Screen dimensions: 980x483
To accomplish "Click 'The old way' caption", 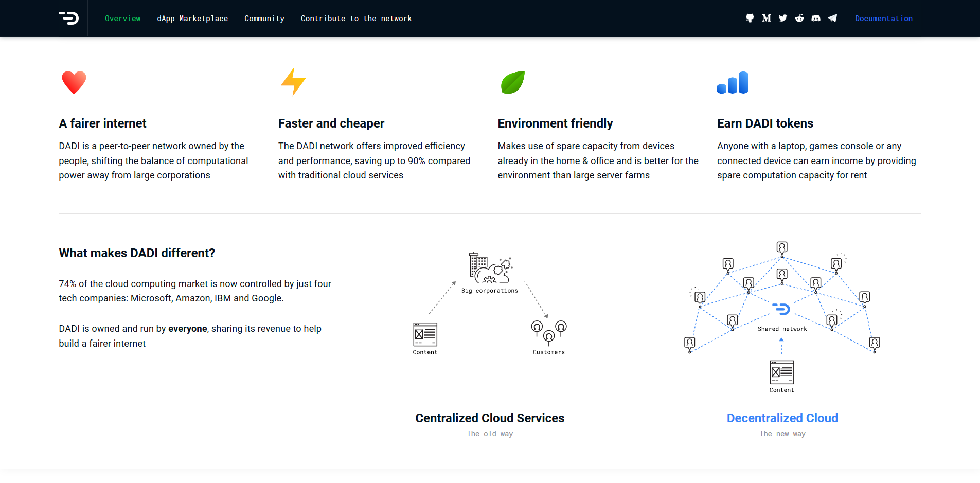I will tap(490, 434).
